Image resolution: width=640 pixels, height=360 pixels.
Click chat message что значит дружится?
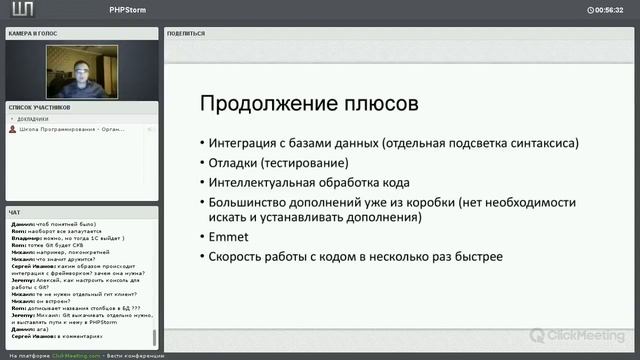(53, 259)
